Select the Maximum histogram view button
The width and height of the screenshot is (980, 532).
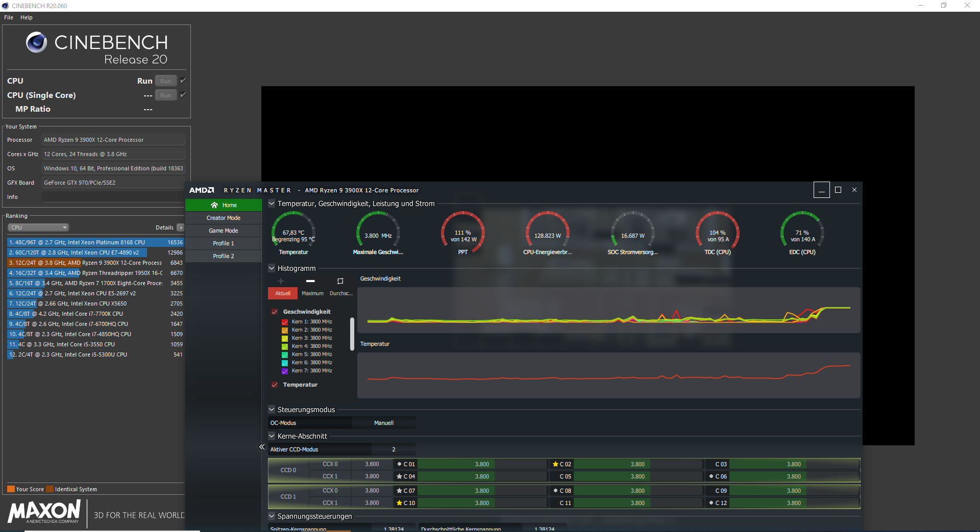tap(312, 293)
